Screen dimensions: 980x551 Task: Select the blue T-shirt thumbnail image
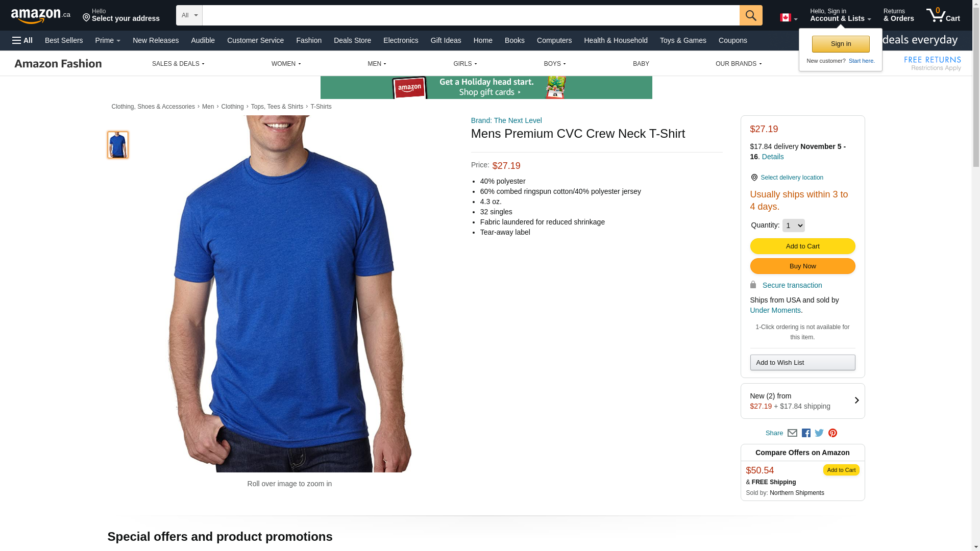[118, 145]
